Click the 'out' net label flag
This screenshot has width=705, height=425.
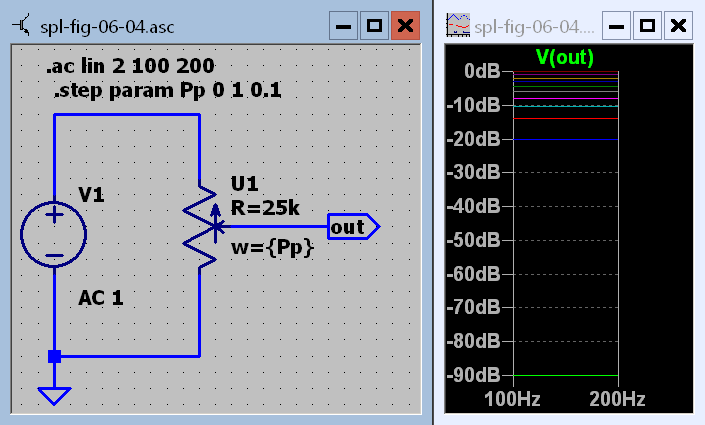coord(352,227)
